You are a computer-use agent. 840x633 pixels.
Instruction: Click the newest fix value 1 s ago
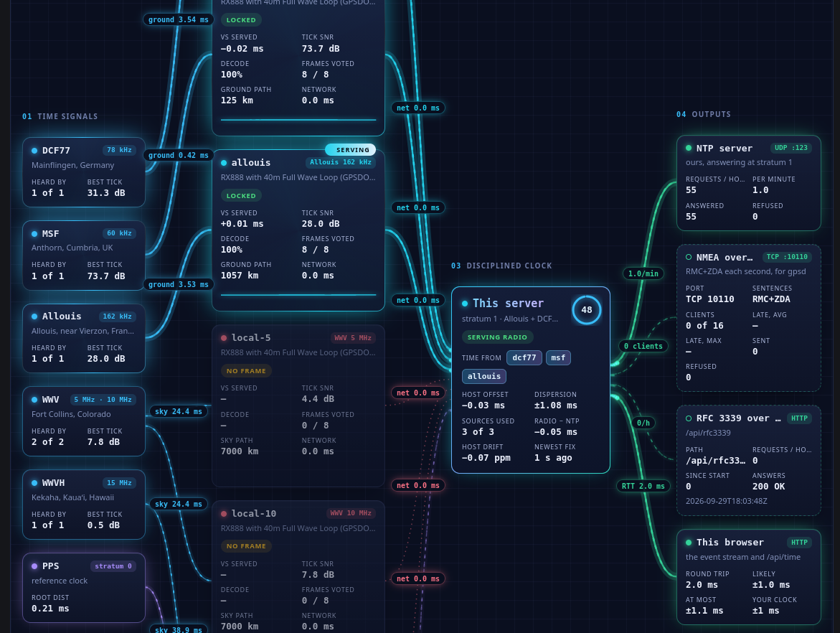pos(553,458)
